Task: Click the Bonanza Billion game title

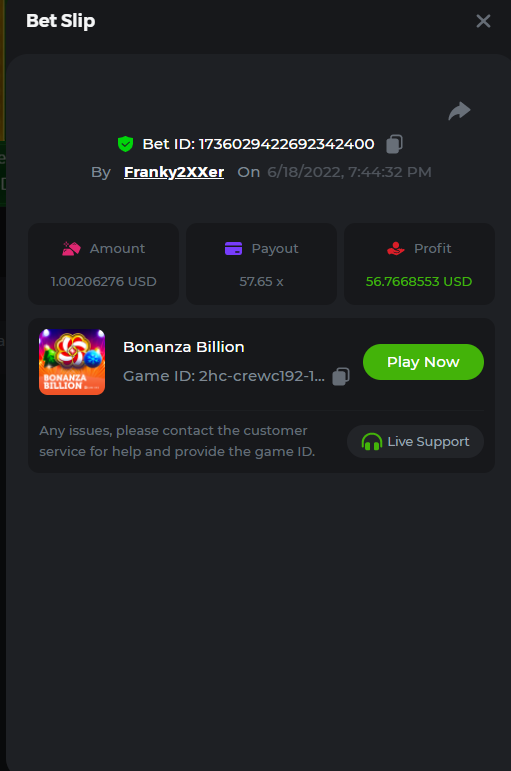Action: 184,347
